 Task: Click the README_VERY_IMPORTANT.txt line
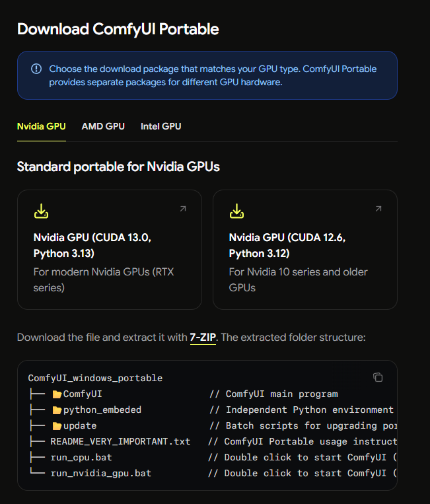coord(120,441)
